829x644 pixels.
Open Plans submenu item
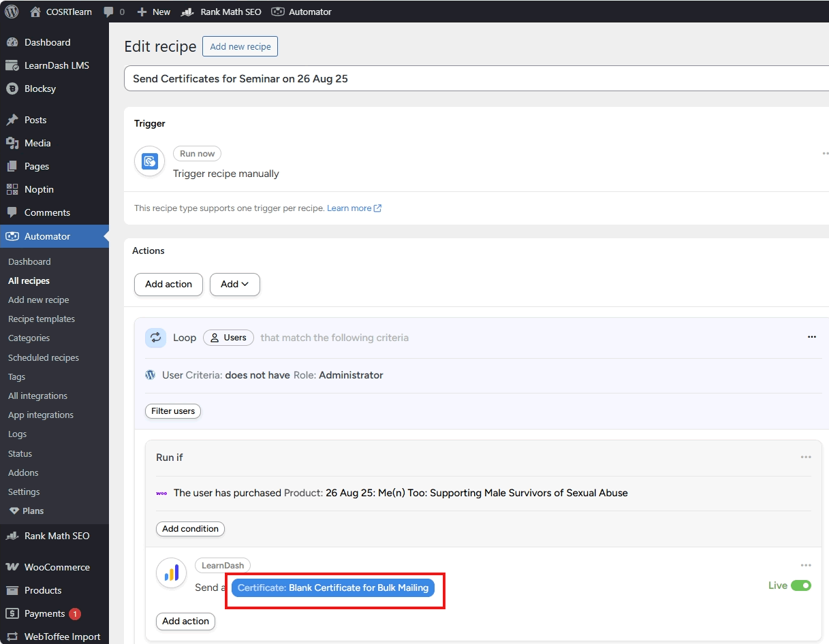[27, 511]
